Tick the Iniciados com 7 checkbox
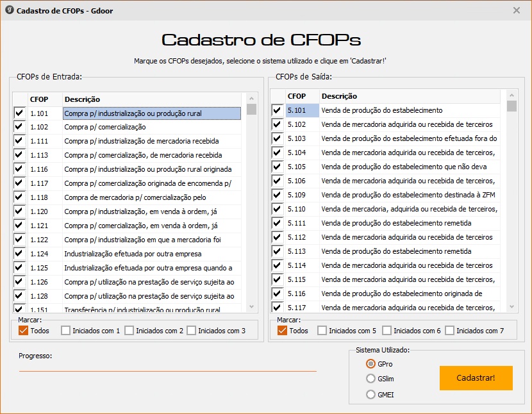The width and height of the screenshot is (532, 414). [449, 331]
